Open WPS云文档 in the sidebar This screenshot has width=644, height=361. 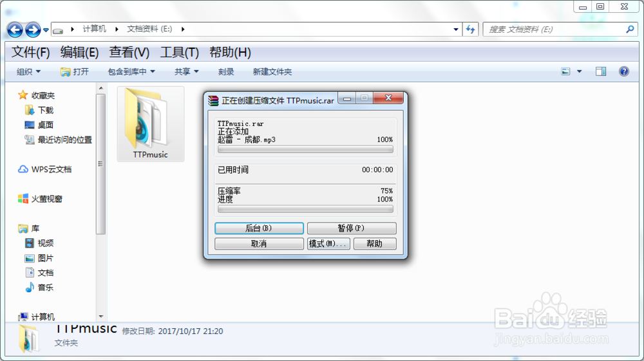pos(45,169)
